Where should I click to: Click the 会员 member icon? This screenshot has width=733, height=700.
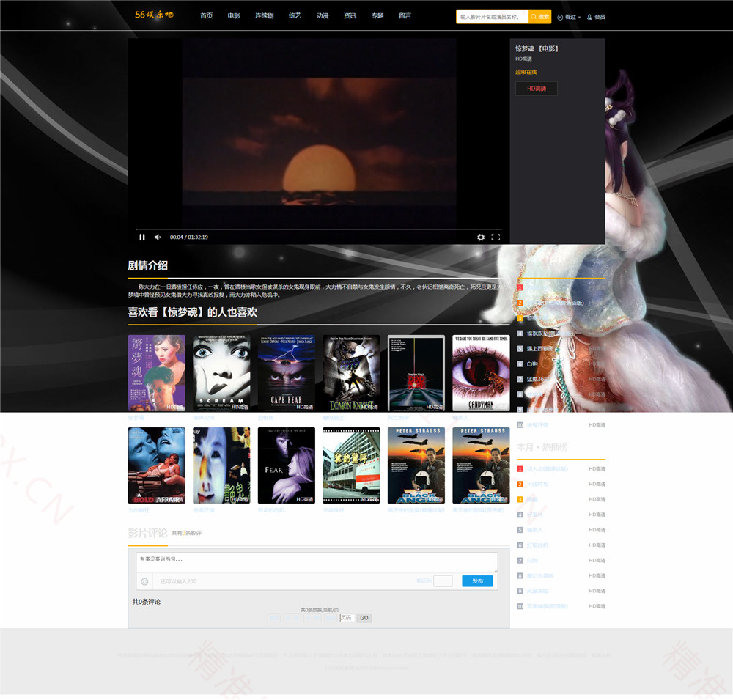coord(596,17)
